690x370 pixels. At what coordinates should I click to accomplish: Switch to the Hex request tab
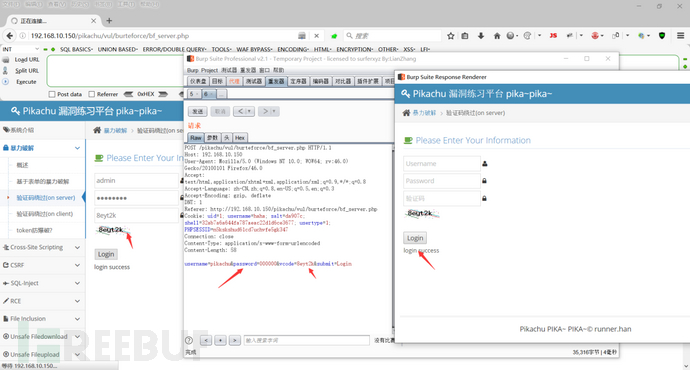coord(240,138)
